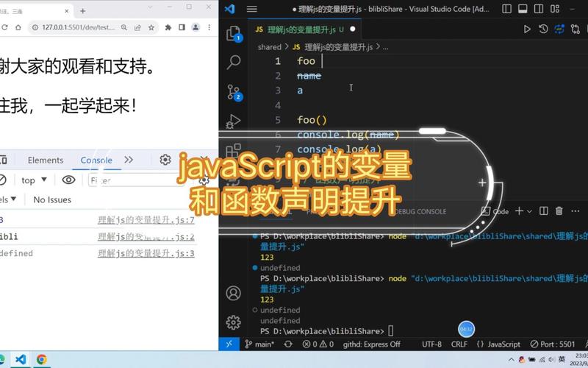The image size is (588, 368).
Task: Close the current Chrome tab
Action: click(67, 11)
